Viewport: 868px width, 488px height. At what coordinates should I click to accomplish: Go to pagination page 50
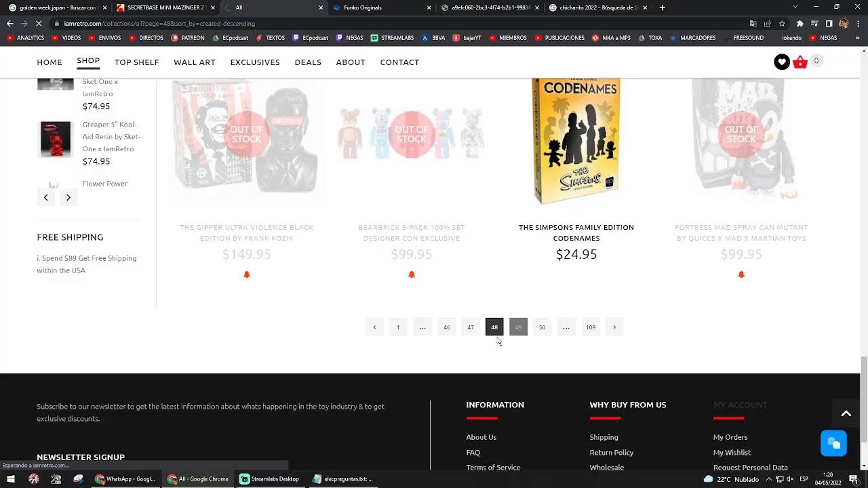tap(542, 327)
